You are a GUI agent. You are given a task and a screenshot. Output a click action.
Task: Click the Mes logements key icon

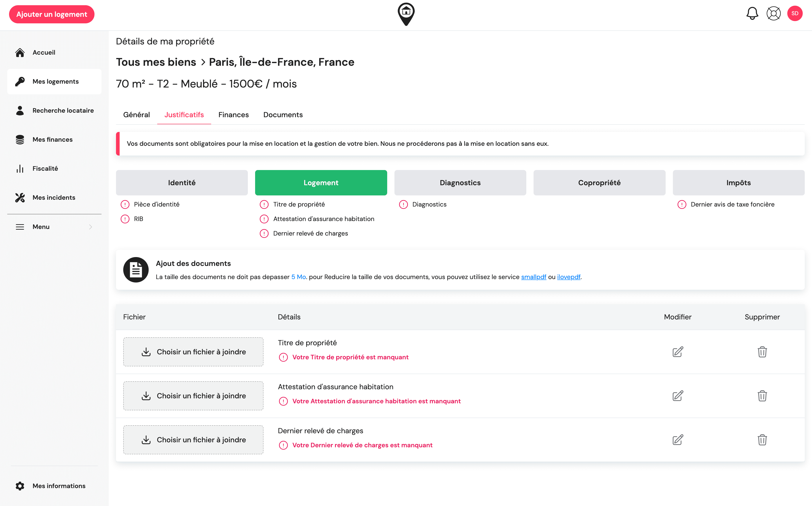[20, 81]
